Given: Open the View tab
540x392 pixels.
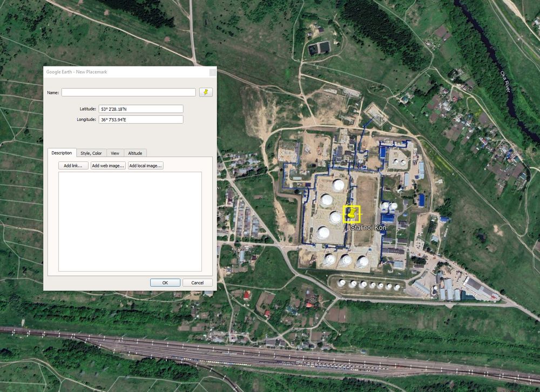Looking at the screenshot, I should click(x=115, y=153).
